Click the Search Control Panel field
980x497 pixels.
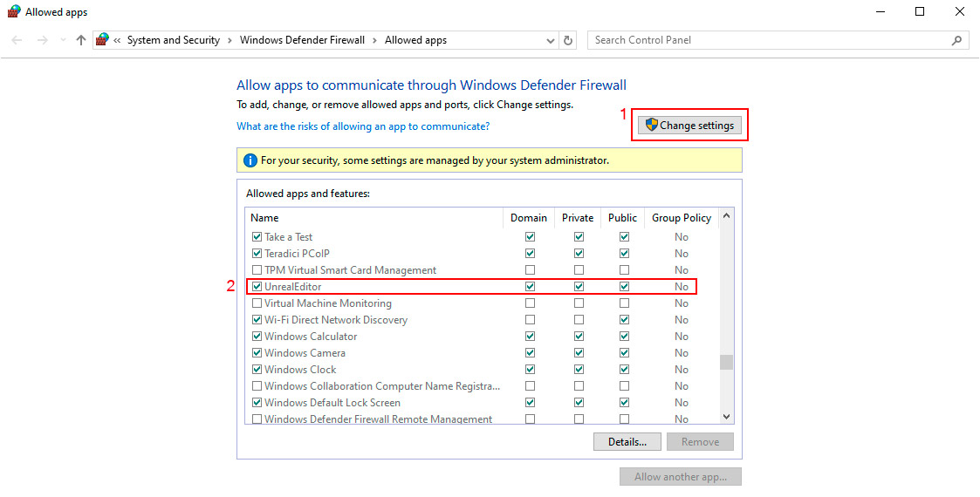(768, 40)
